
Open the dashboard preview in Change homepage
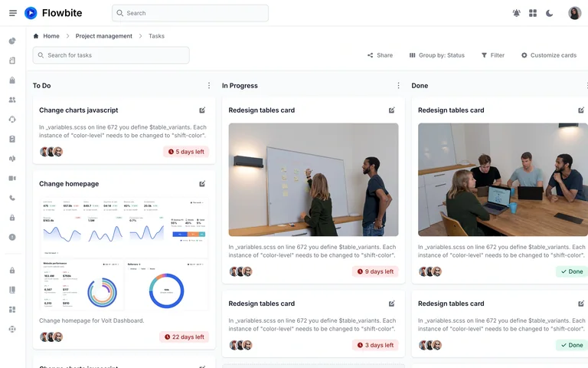click(x=124, y=255)
